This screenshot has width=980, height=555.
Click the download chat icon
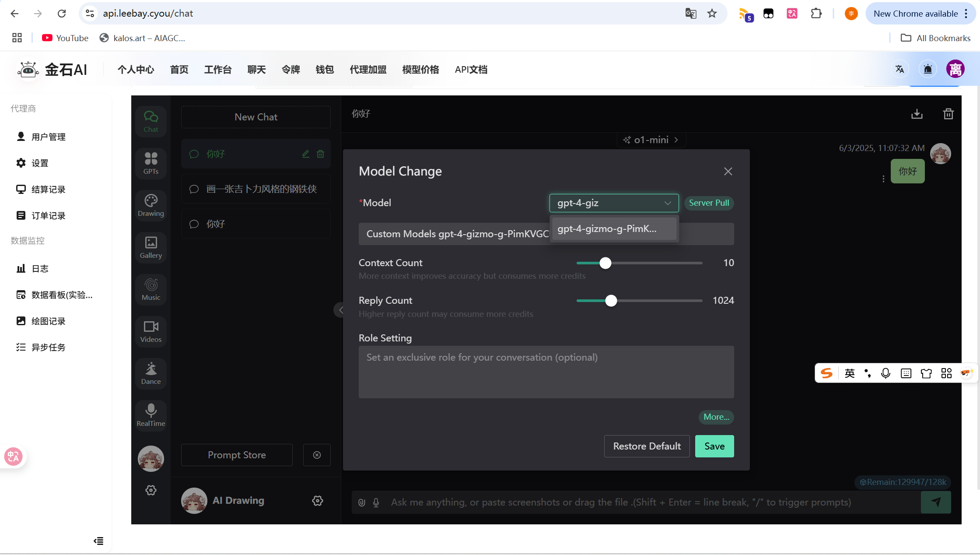[917, 114]
